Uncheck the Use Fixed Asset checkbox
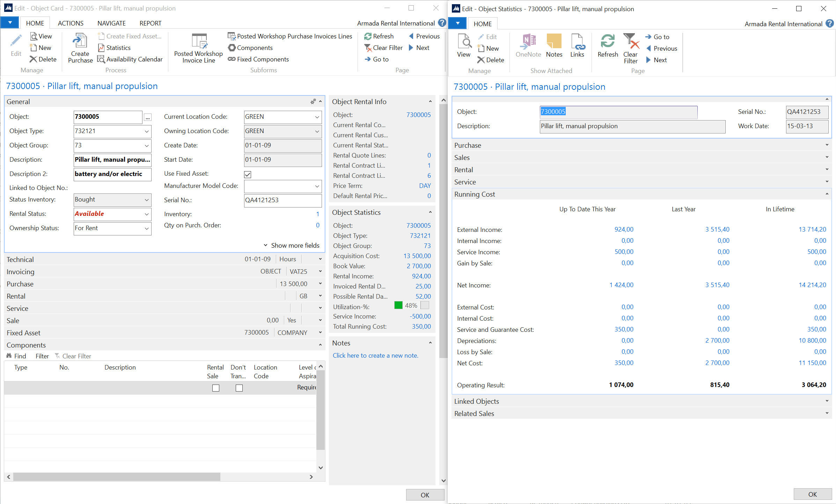This screenshot has width=836, height=504. (x=248, y=174)
